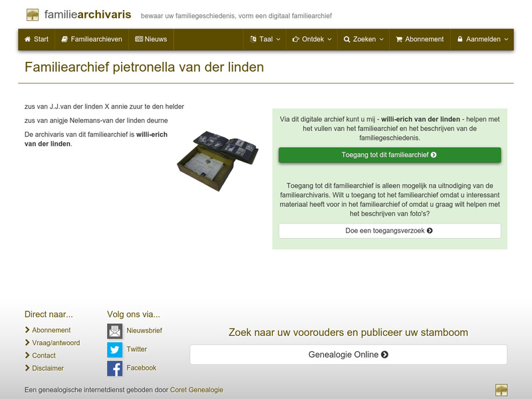
Task: Click the small tree icon in the bottom-right corner
Action: point(502,389)
